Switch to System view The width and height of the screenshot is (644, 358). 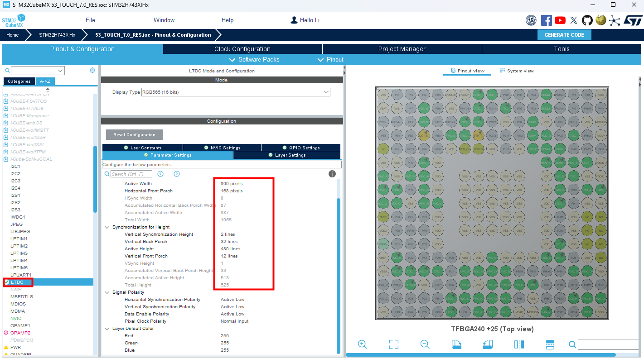(x=517, y=71)
